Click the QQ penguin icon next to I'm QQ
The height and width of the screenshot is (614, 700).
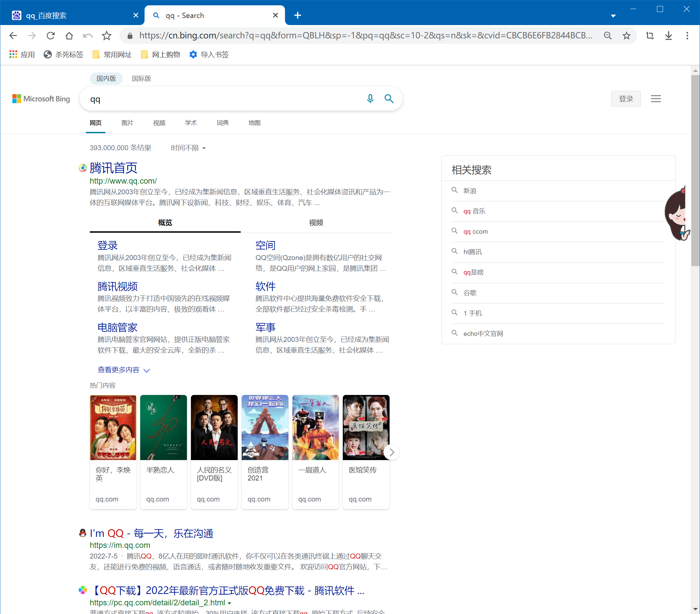(82, 533)
